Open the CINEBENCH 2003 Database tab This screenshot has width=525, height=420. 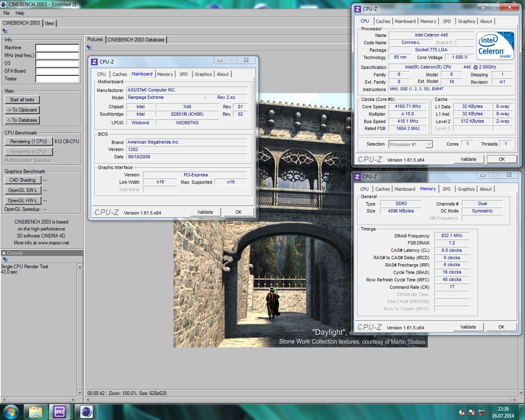(x=136, y=40)
